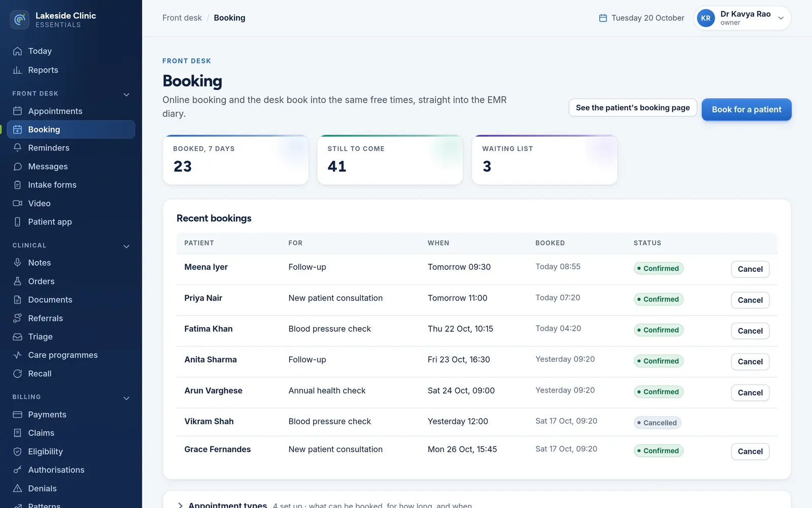Screen dimensions: 812x508
Task: Click the Denials warning triangle icon
Action: pos(17,489)
